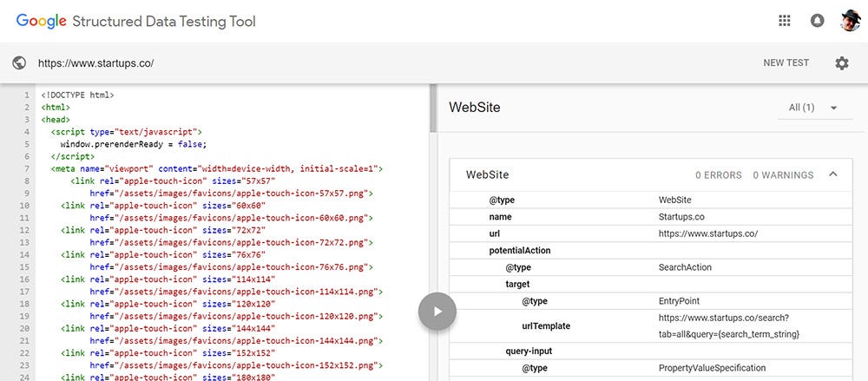Open the notifications bell icon
The image size is (868, 381).
(x=817, y=21)
